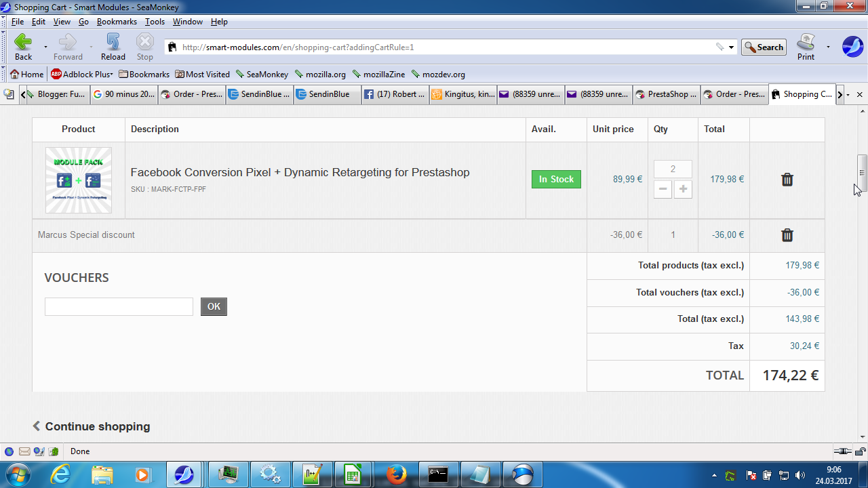This screenshot has width=868, height=488.
Task: Print the page via Print icon
Action: tap(806, 47)
